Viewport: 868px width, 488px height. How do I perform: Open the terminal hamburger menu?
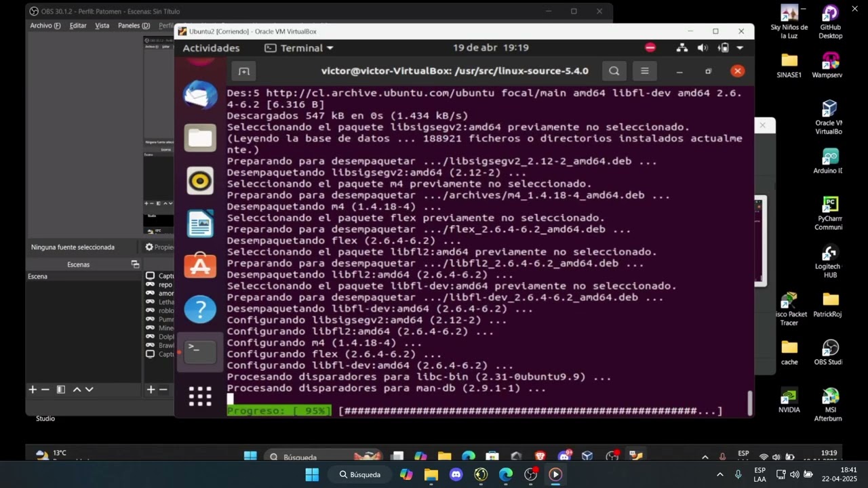645,70
